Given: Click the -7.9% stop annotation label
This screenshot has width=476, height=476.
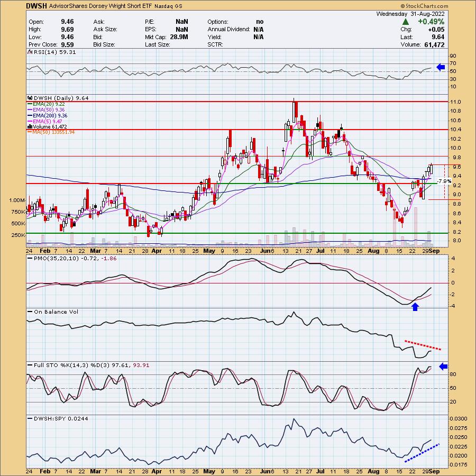Looking at the screenshot, I should click(x=445, y=181).
